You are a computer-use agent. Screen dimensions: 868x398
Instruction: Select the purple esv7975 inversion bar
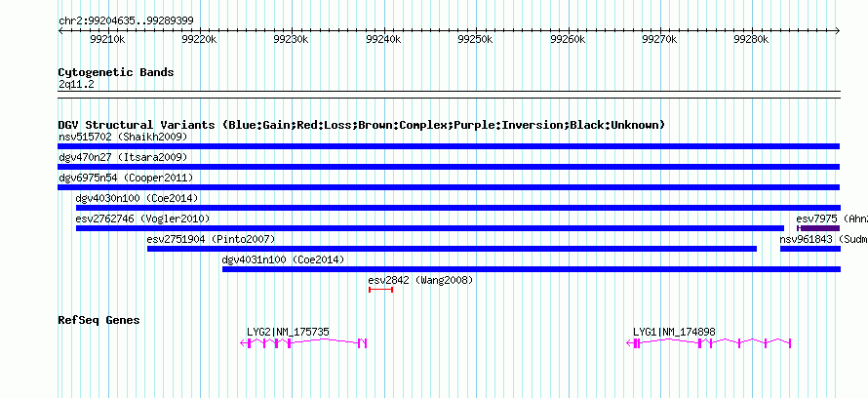(818, 228)
